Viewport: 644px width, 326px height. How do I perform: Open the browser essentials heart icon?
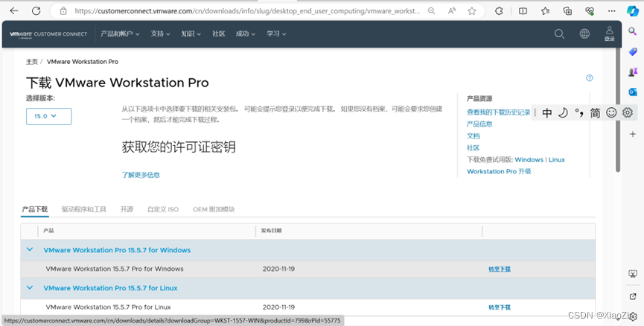(590, 11)
